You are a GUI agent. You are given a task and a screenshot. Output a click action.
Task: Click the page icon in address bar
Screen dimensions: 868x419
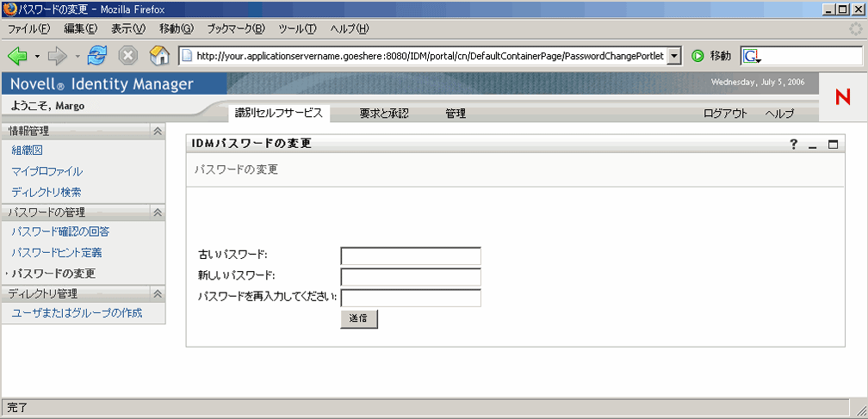tap(187, 56)
